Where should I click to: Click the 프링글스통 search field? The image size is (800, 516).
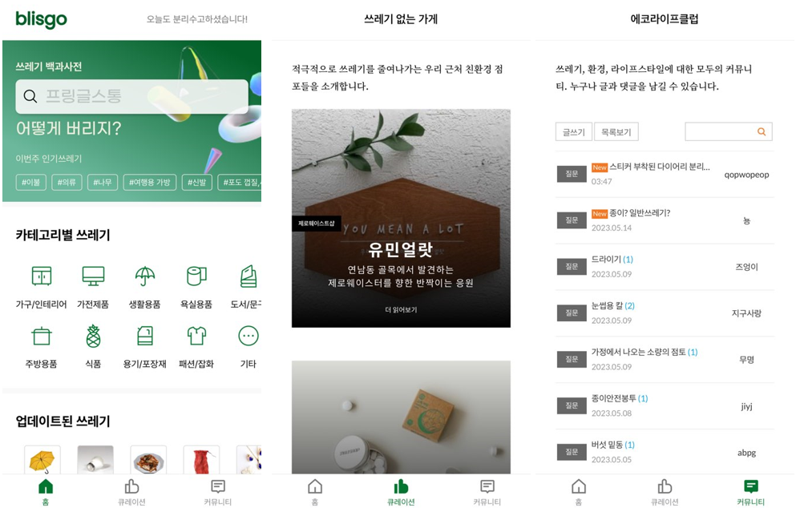(132, 96)
